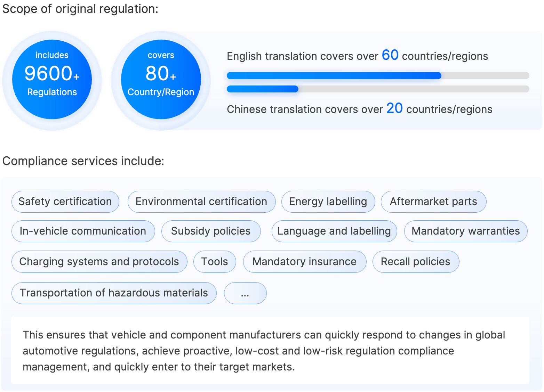
Task: Expand the ellipsis pill for more services
Action: point(245,293)
